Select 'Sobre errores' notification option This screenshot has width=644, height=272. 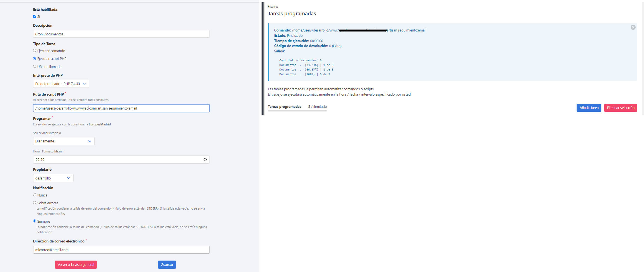(35, 203)
